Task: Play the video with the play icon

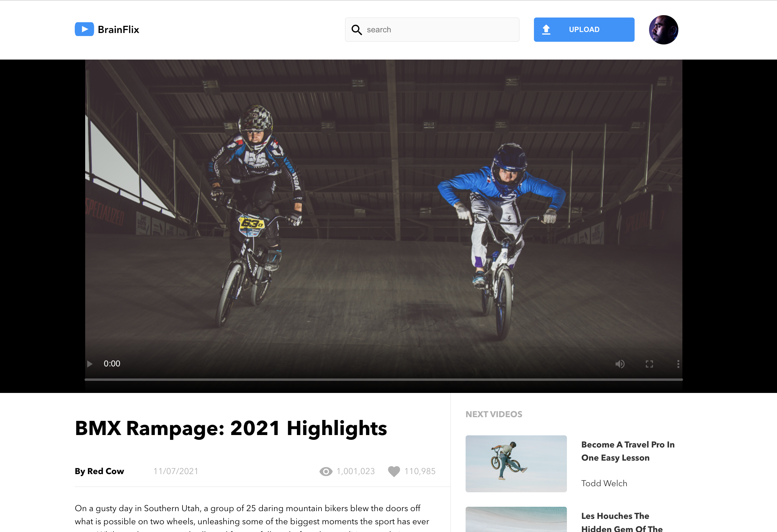Action: tap(90, 364)
